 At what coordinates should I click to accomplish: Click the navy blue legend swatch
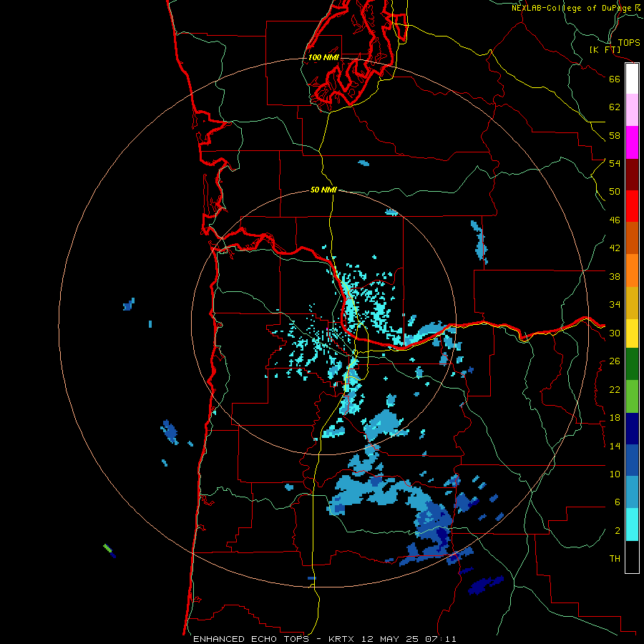[632, 429]
